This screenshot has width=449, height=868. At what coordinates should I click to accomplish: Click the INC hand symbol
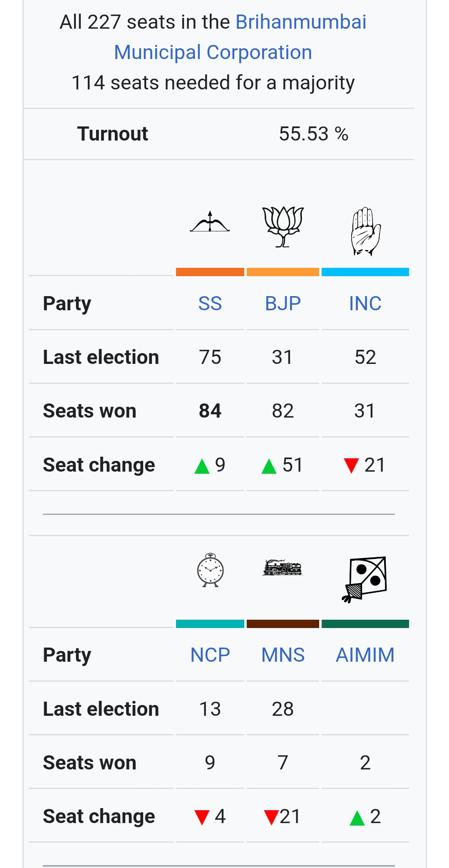point(365,231)
